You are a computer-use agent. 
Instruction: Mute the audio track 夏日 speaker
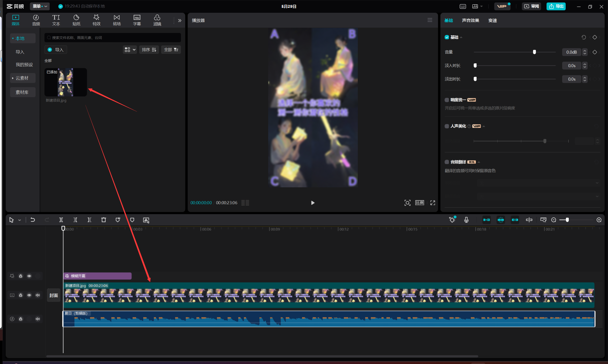point(38,319)
